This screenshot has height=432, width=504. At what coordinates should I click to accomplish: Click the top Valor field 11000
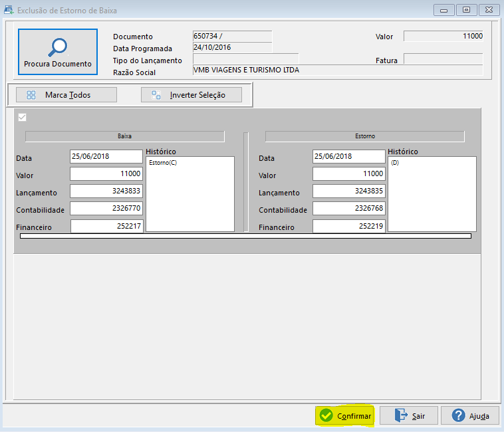(x=443, y=36)
